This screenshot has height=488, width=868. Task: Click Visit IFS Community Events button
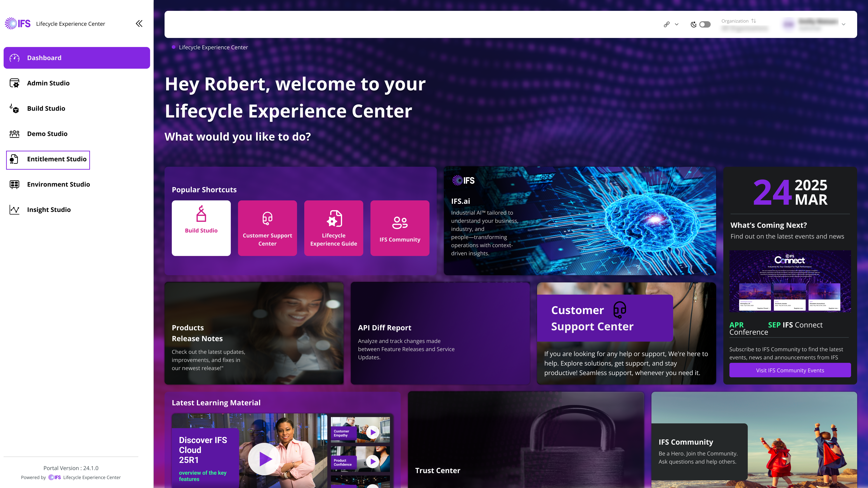(x=790, y=370)
